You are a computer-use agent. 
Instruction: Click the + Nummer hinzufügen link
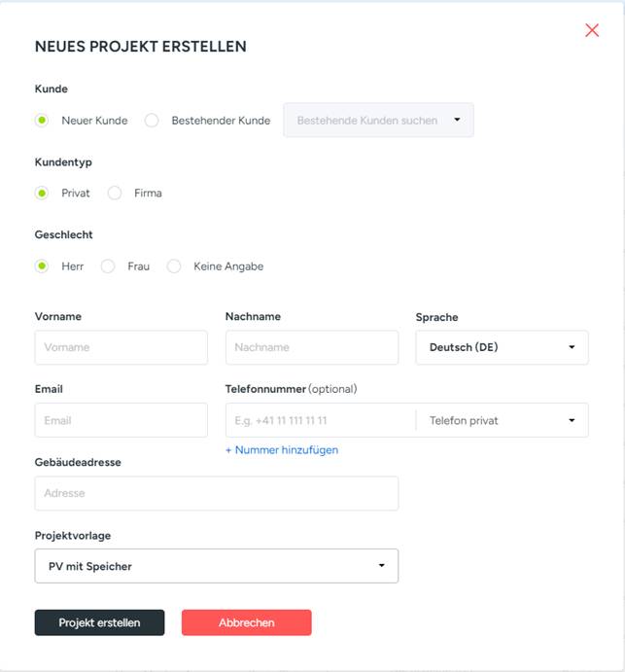(282, 450)
